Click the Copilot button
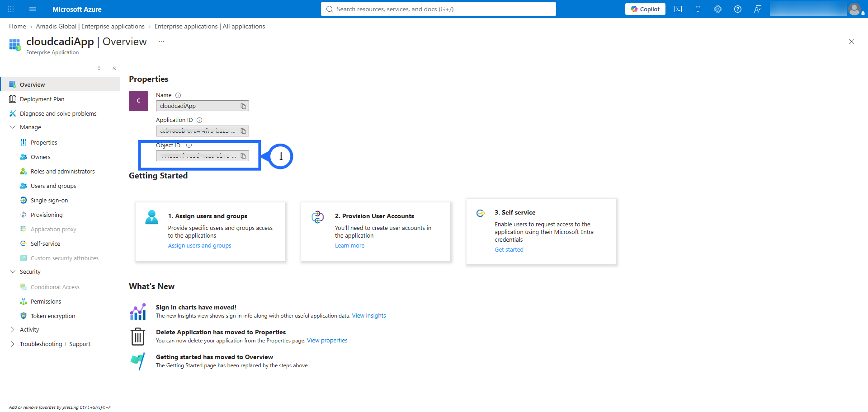This screenshot has height=412, width=868. tap(645, 9)
